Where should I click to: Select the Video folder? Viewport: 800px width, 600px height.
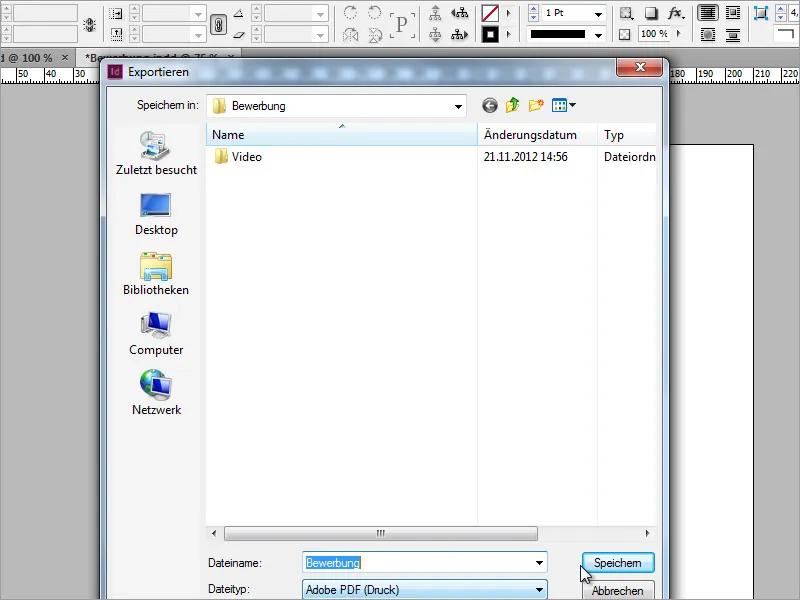pyautogui.click(x=238, y=157)
